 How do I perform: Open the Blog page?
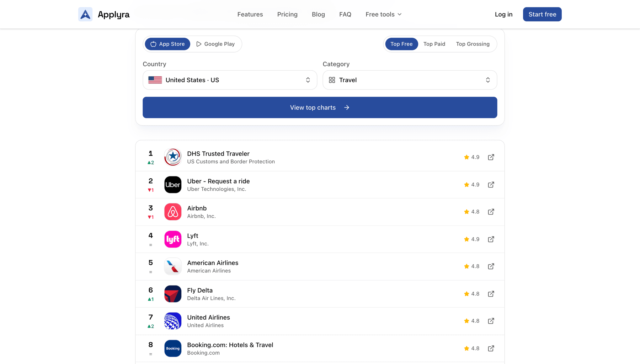318,14
